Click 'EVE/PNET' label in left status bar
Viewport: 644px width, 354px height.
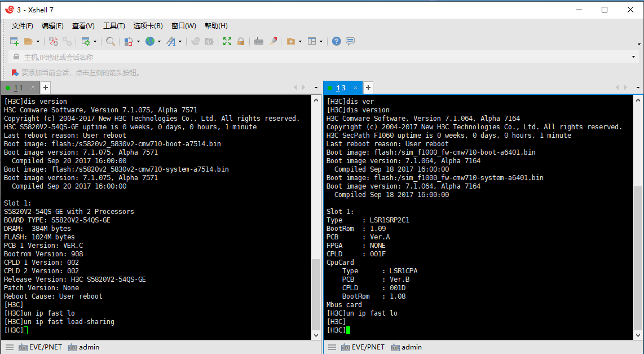pos(46,347)
